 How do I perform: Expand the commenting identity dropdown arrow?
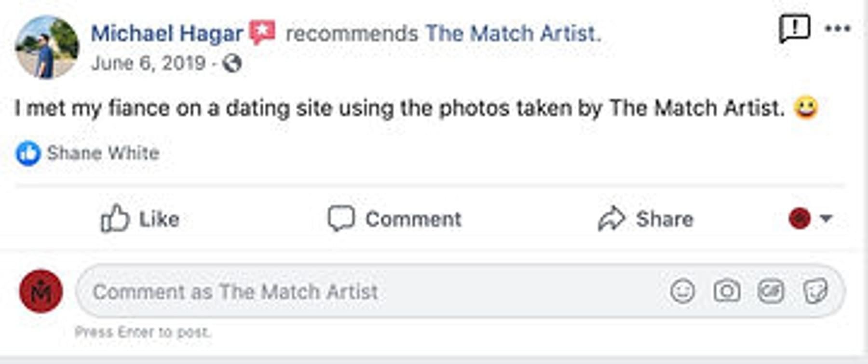click(x=826, y=219)
